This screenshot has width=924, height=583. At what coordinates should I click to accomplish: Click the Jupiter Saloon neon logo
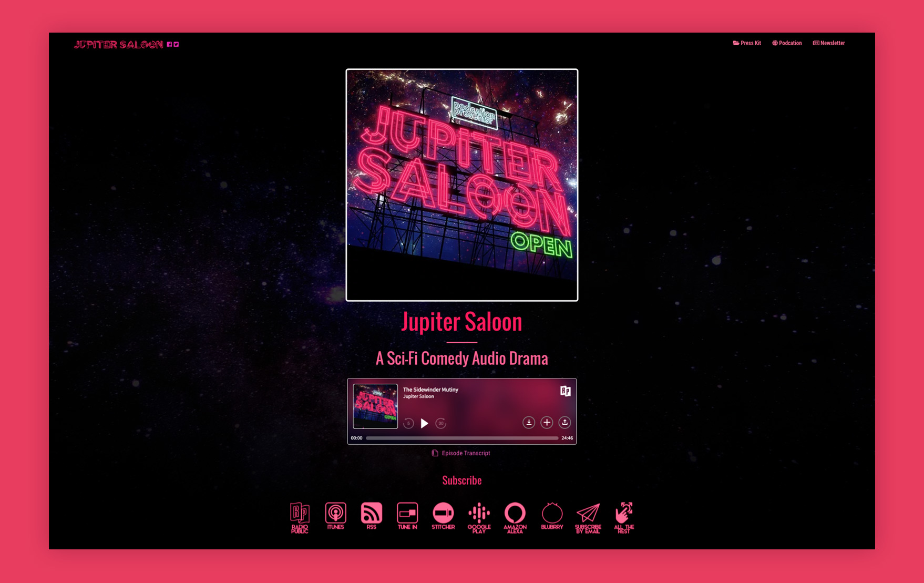pos(118,45)
